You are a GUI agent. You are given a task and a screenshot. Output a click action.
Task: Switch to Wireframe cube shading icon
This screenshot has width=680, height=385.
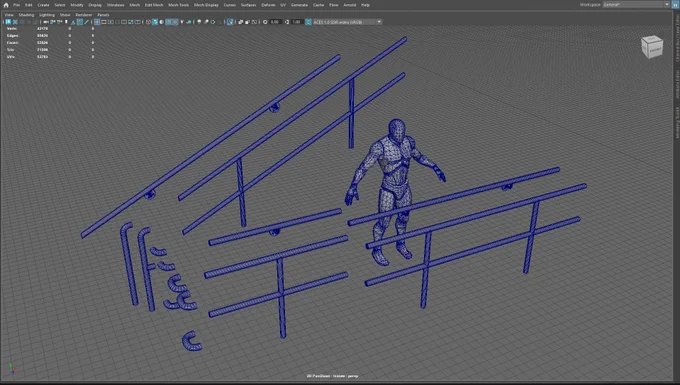(148, 22)
